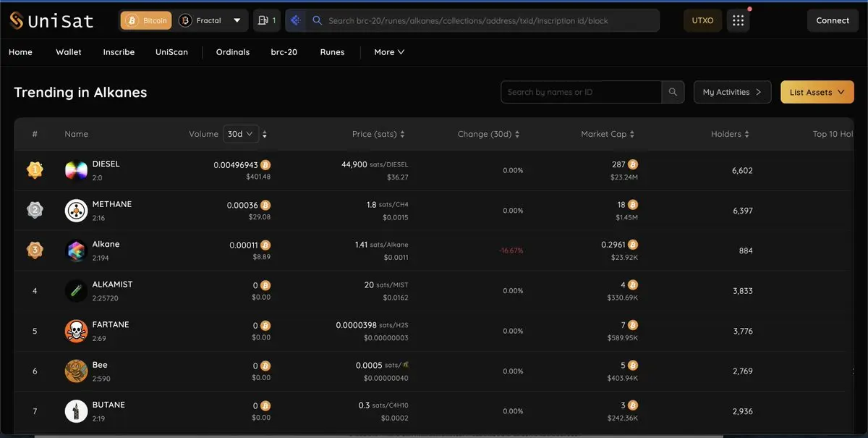Viewport: 868px width, 438px height.
Task: Focus the global search field
Action: click(x=483, y=20)
